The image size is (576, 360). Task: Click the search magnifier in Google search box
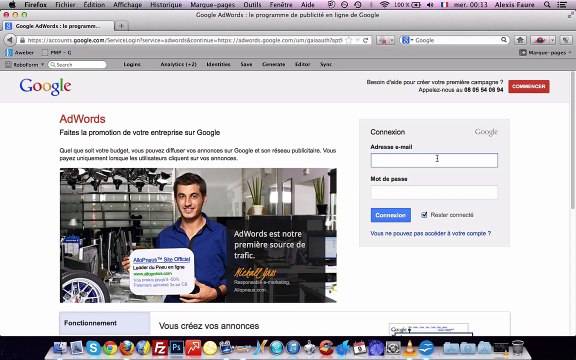click(x=504, y=40)
